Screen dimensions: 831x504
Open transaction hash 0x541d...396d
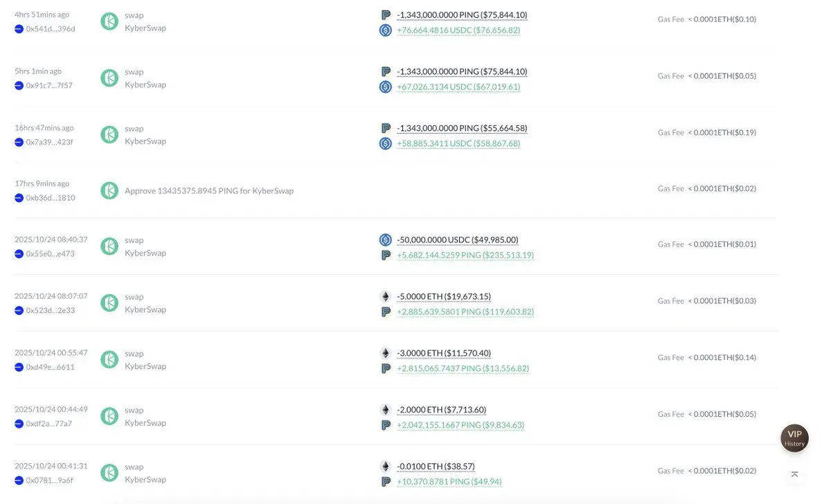point(50,28)
